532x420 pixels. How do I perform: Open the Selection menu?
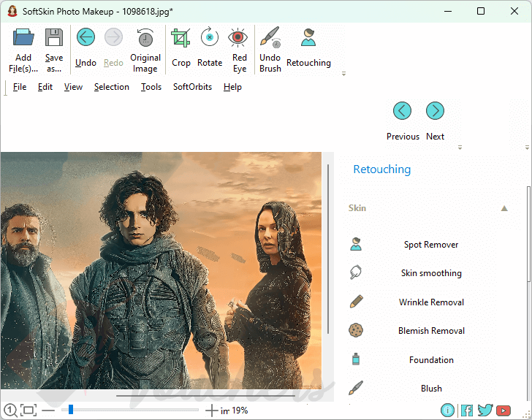(x=111, y=87)
